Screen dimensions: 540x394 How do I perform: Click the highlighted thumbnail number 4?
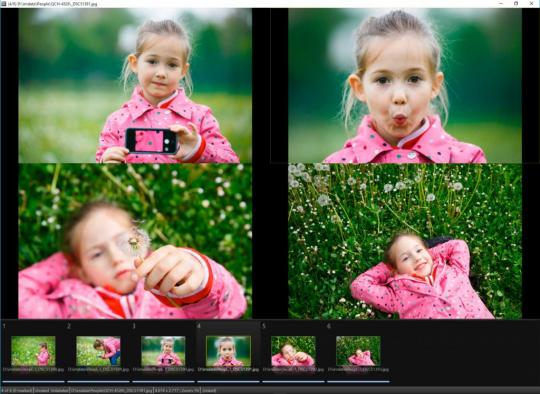pos(228,351)
